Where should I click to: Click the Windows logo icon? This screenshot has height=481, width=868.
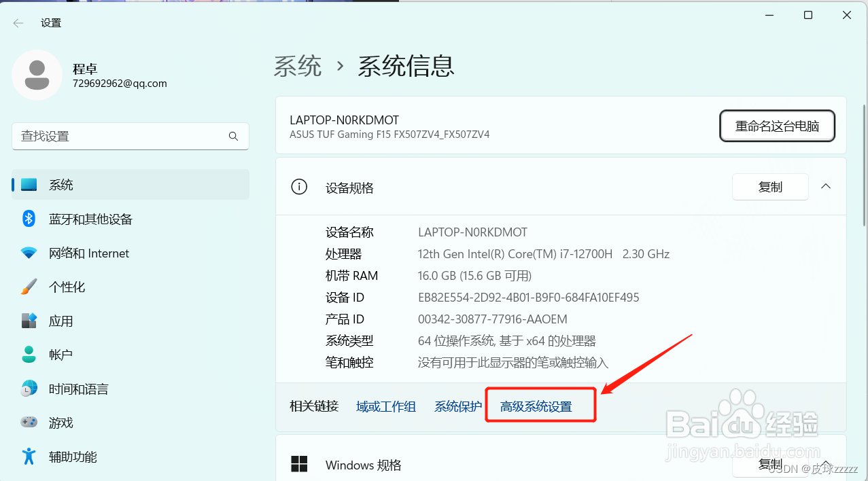point(299,464)
